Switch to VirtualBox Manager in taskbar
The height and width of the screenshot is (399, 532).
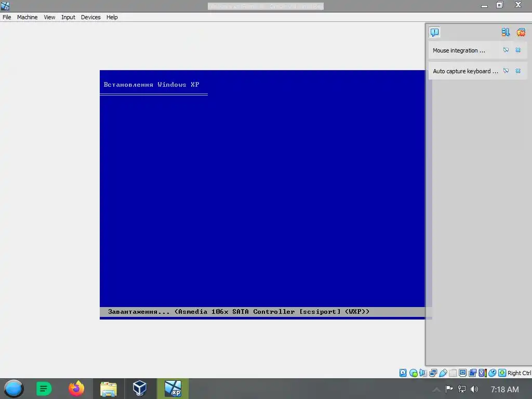click(139, 389)
